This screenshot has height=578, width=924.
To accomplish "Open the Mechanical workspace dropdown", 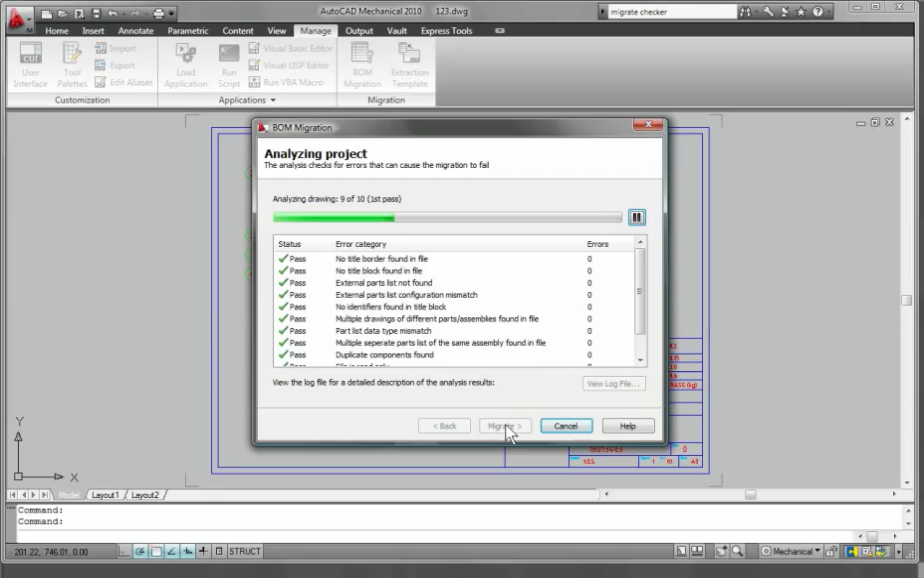I will [x=791, y=551].
